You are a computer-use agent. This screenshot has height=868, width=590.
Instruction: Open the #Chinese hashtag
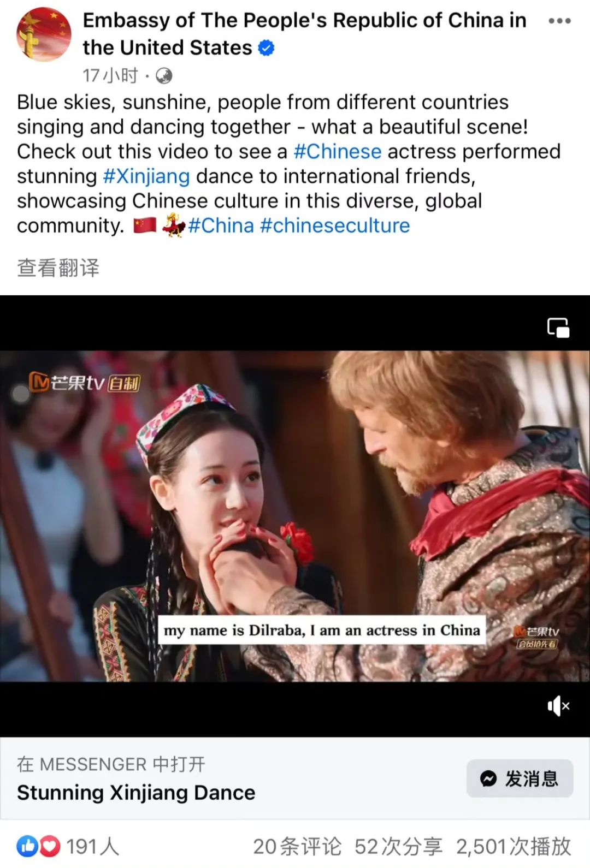tap(337, 151)
